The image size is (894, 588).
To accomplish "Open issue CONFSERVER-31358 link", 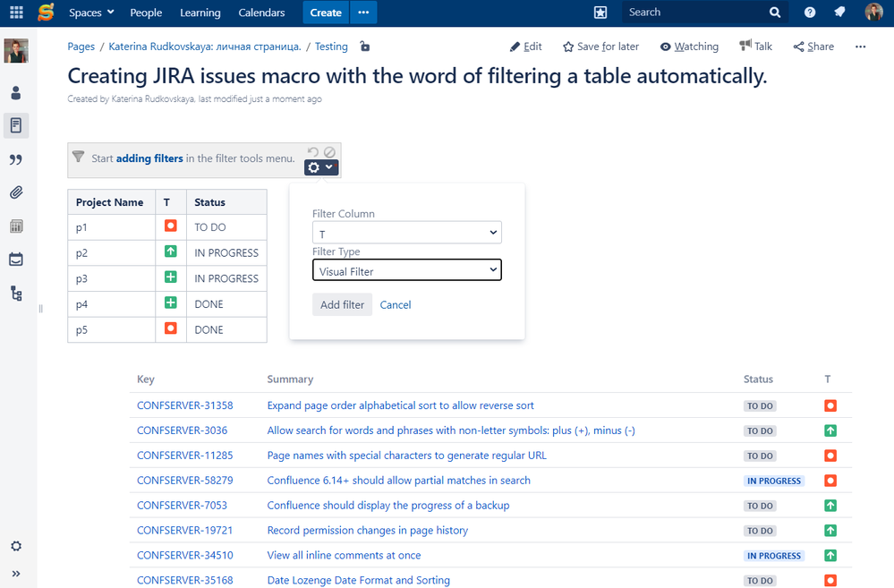I will tap(184, 405).
